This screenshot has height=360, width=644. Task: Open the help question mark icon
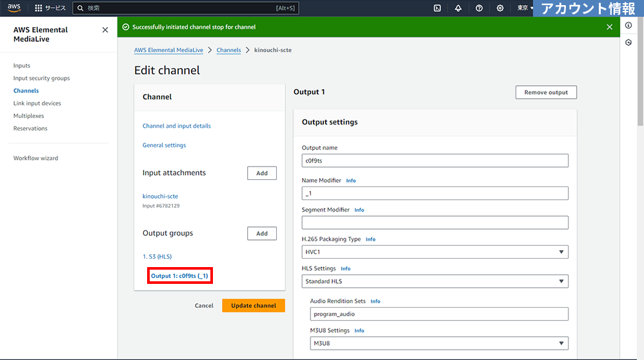pyautogui.click(x=479, y=8)
